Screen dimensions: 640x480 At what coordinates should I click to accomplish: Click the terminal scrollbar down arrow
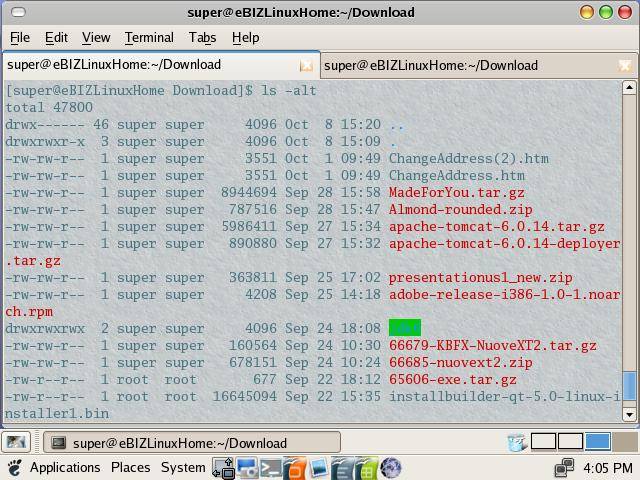coord(629,413)
